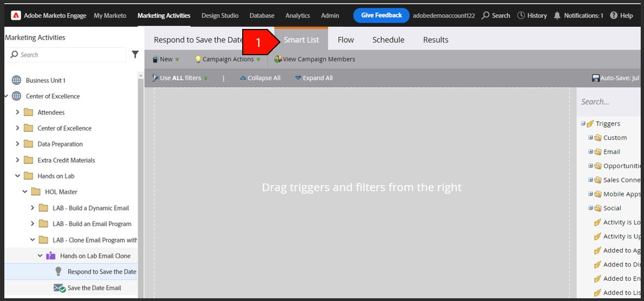This screenshot has height=301, width=644.
Task: Click Expand All
Action: coord(314,78)
